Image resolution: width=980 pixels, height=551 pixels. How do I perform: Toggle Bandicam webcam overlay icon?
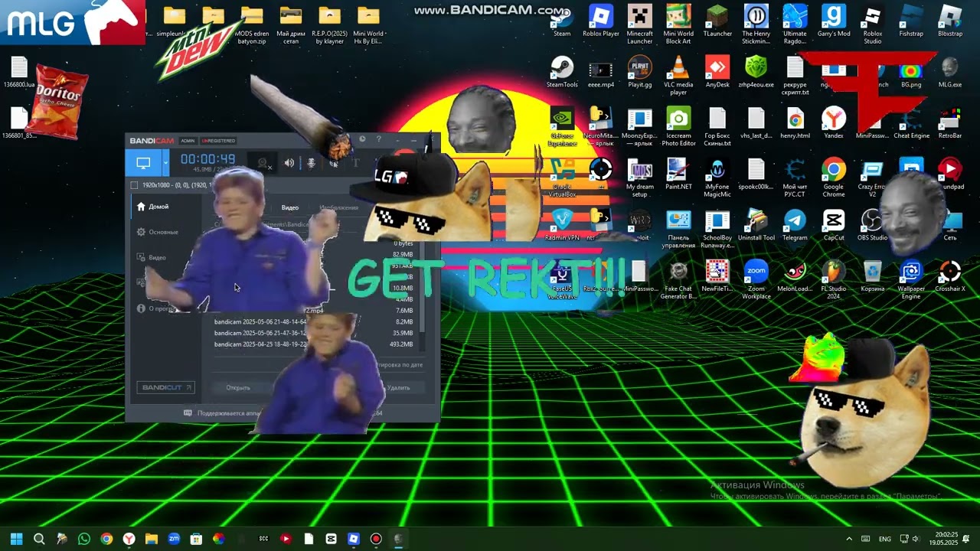[263, 162]
